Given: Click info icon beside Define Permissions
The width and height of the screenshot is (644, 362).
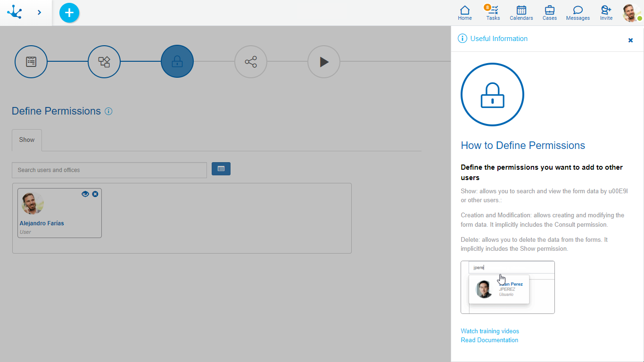Looking at the screenshot, I should click(108, 111).
